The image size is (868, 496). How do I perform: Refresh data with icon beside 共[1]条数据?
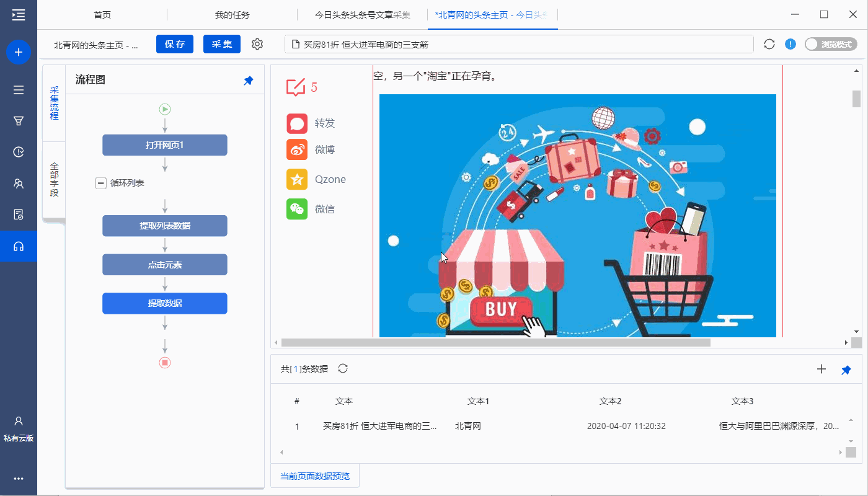[343, 369]
